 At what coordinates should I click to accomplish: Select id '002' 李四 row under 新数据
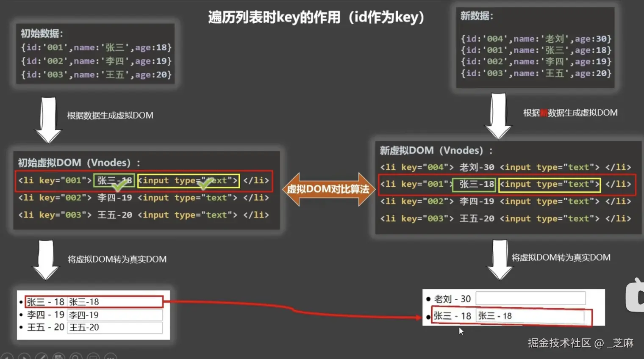tap(536, 61)
